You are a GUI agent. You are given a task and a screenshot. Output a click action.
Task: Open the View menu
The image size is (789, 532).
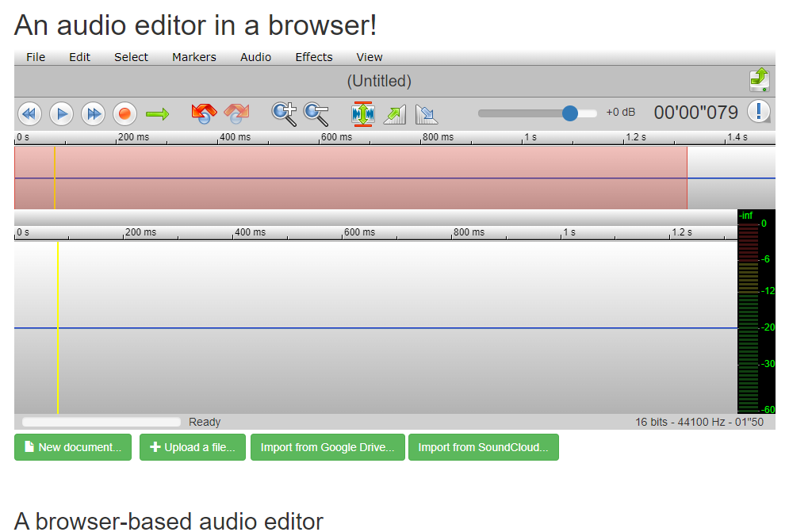click(x=370, y=57)
